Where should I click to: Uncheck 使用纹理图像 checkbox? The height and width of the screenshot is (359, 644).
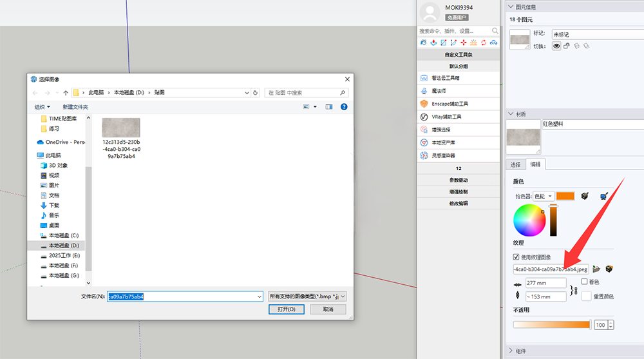click(516, 257)
